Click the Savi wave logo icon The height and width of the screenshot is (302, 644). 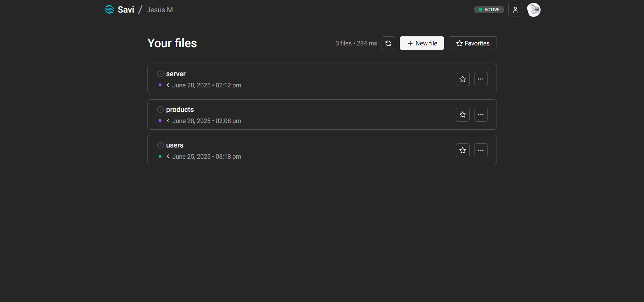point(109,10)
